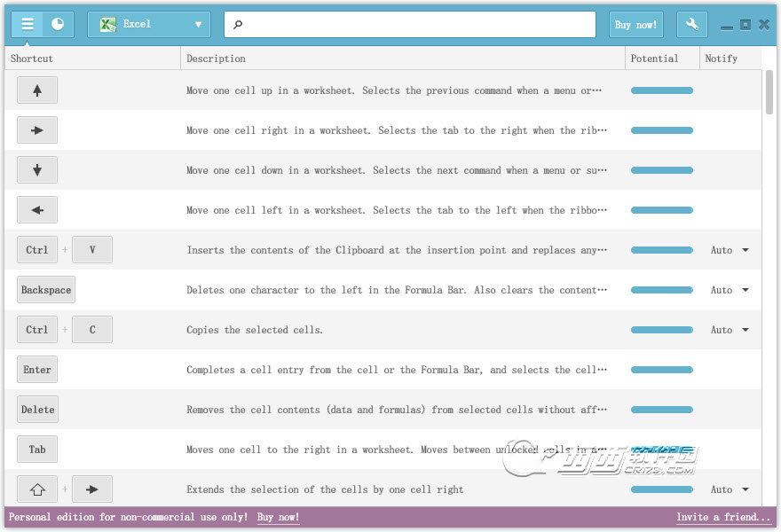The height and width of the screenshot is (532, 781).
Task: Click potential bar for Move one cell up
Action: (662, 90)
